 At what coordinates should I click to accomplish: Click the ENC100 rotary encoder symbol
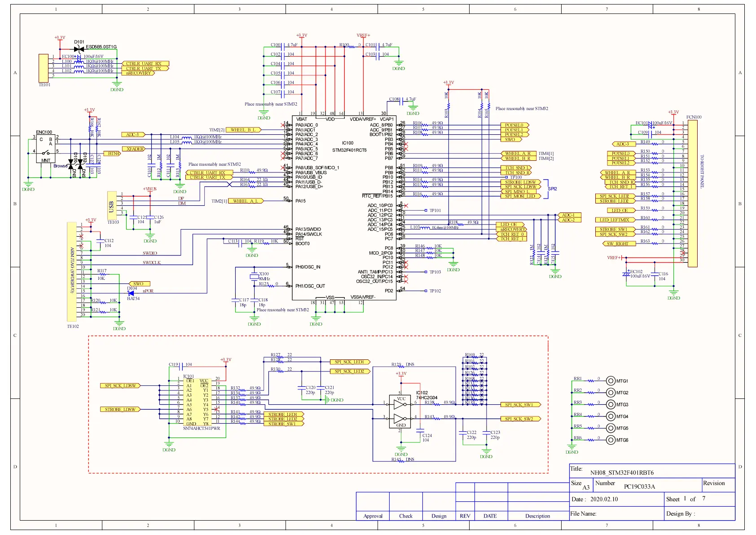click(46, 149)
